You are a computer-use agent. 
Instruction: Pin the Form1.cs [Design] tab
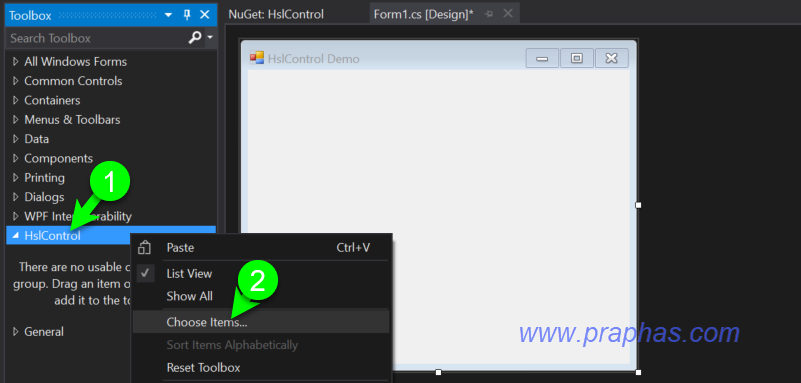click(489, 14)
